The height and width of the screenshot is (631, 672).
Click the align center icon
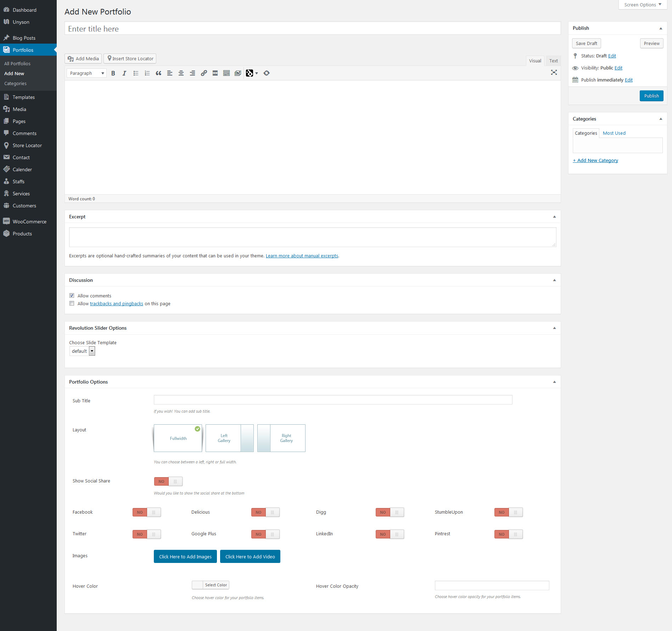coord(181,73)
